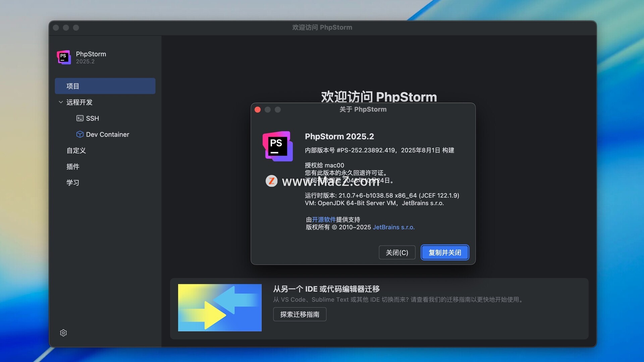This screenshot has height=362, width=644.
Task: Click the 2025.2 version label under PhpStorm
Action: [85, 61]
